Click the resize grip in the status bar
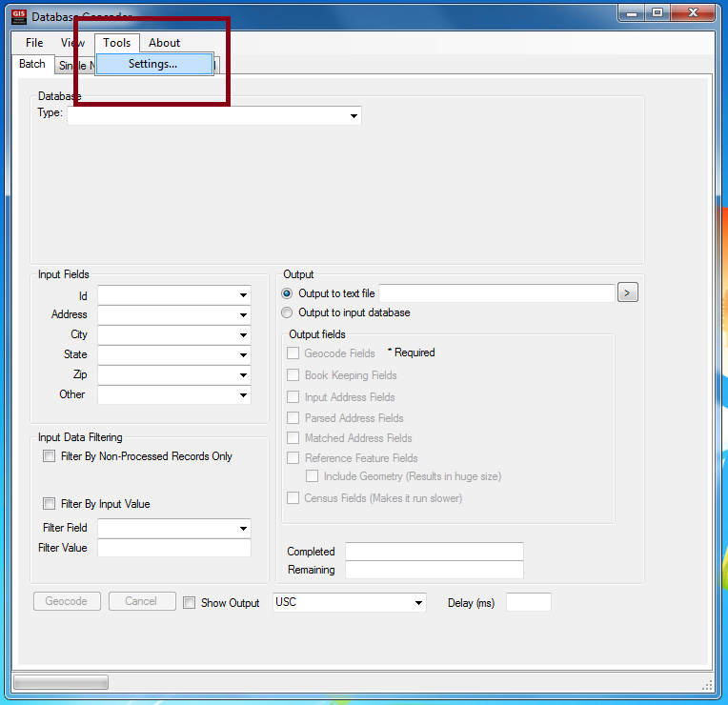This screenshot has height=705, width=728. coord(707,684)
